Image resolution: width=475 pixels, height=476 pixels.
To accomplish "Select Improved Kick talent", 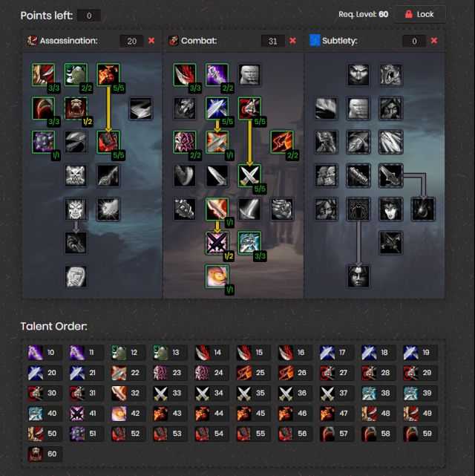I will (185, 176).
